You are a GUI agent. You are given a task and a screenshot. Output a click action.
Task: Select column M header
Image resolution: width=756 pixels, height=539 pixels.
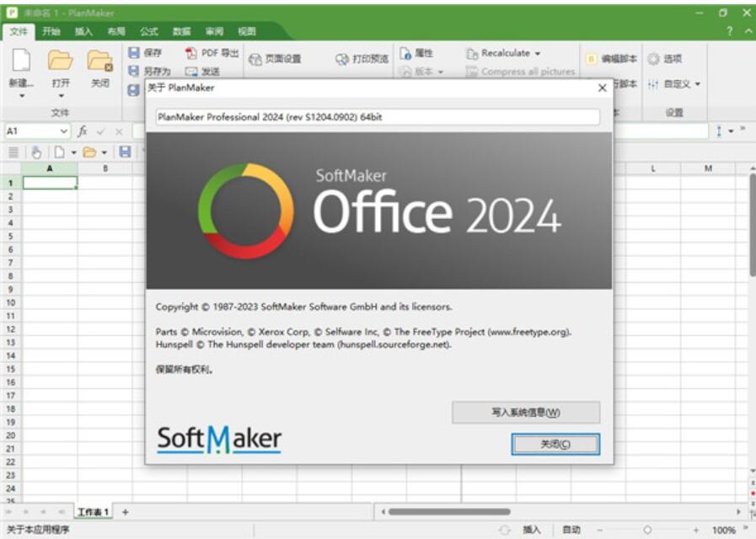tap(708, 168)
